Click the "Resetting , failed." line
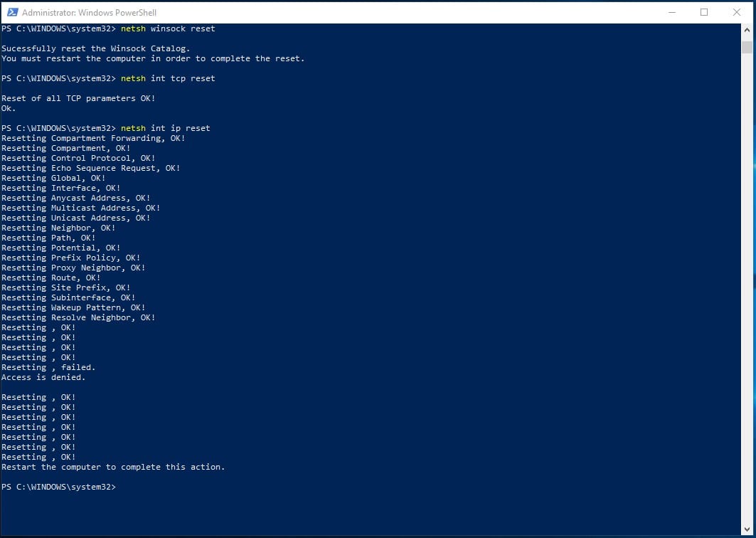The height and width of the screenshot is (538, 756). click(48, 368)
